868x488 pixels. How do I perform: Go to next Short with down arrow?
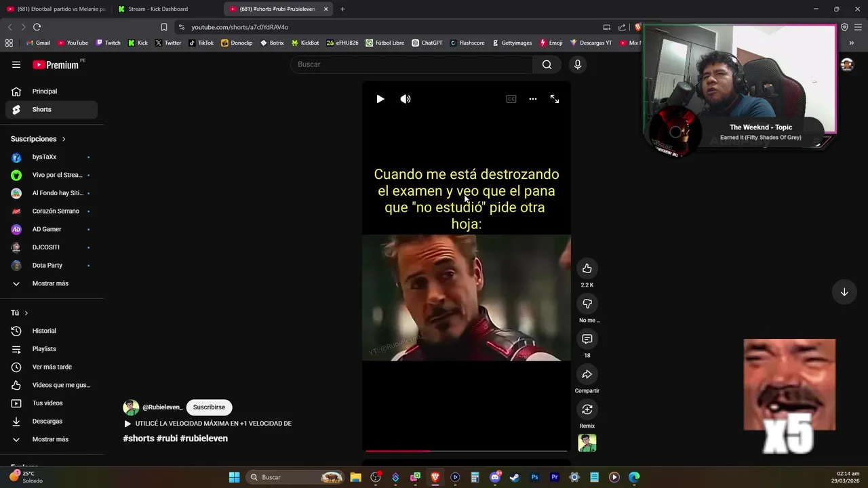pos(844,292)
